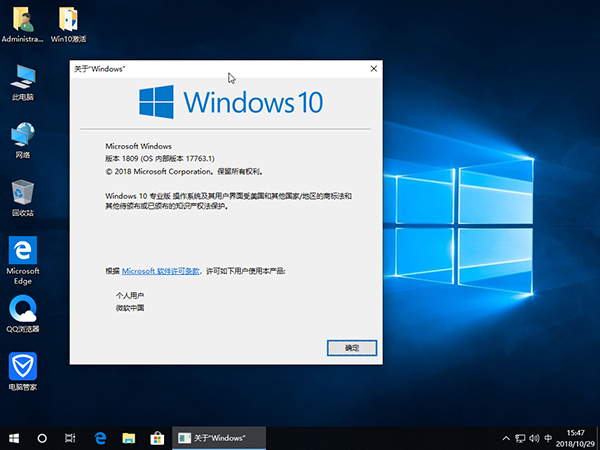Image resolution: width=600 pixels, height=450 pixels.
Task: Open File Explorer from the taskbar
Action: [129, 438]
